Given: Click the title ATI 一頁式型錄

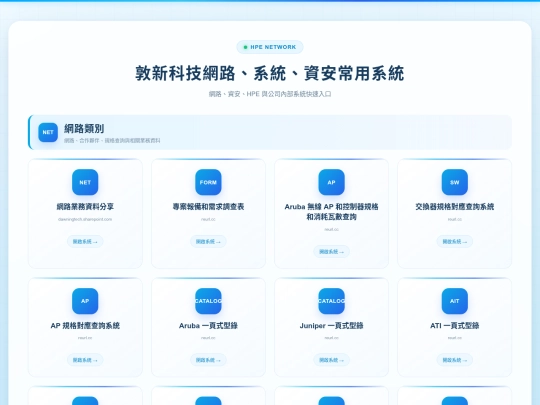Looking at the screenshot, I should [455, 325].
